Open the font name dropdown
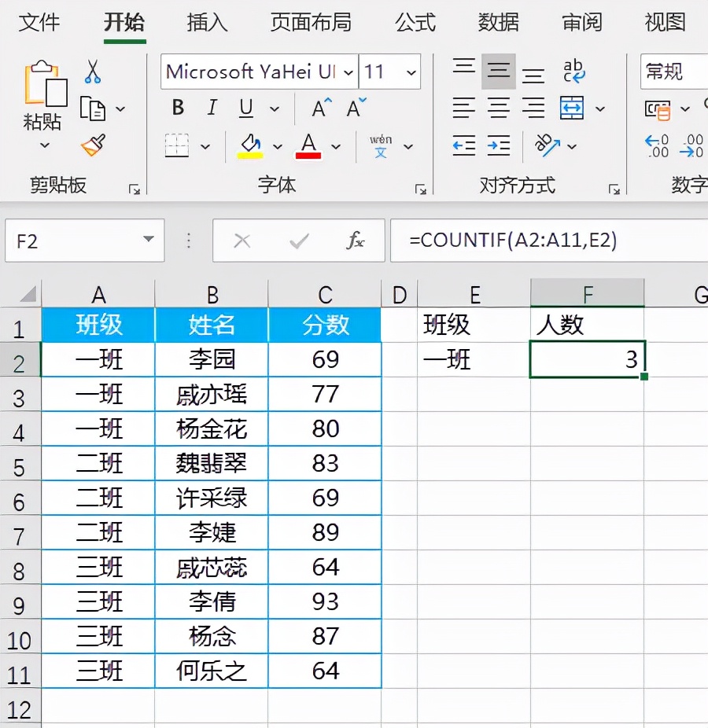This screenshot has width=708, height=728. click(x=347, y=72)
